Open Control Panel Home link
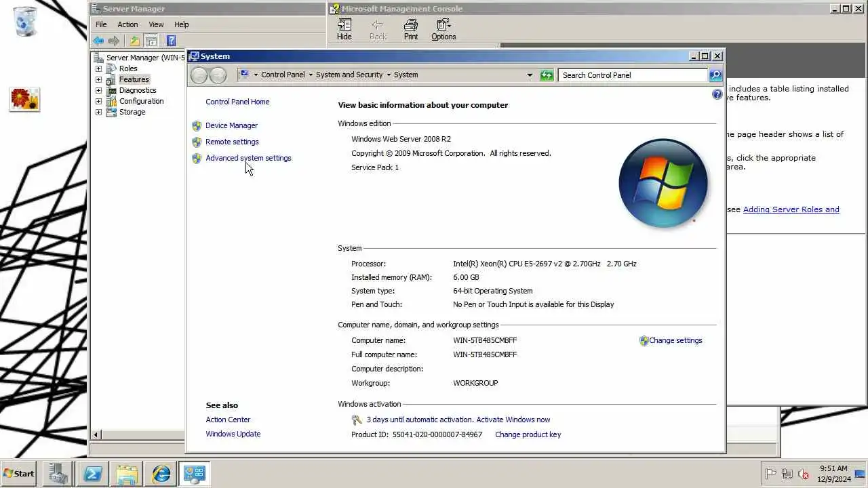Screen dimensions: 868x488 click(237, 102)
